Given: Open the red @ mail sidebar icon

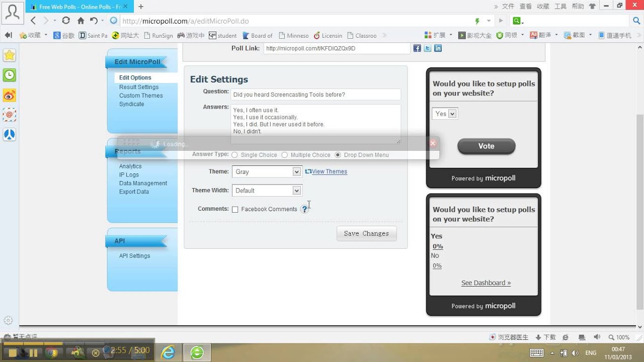Looking at the screenshot, I should (x=9, y=115).
